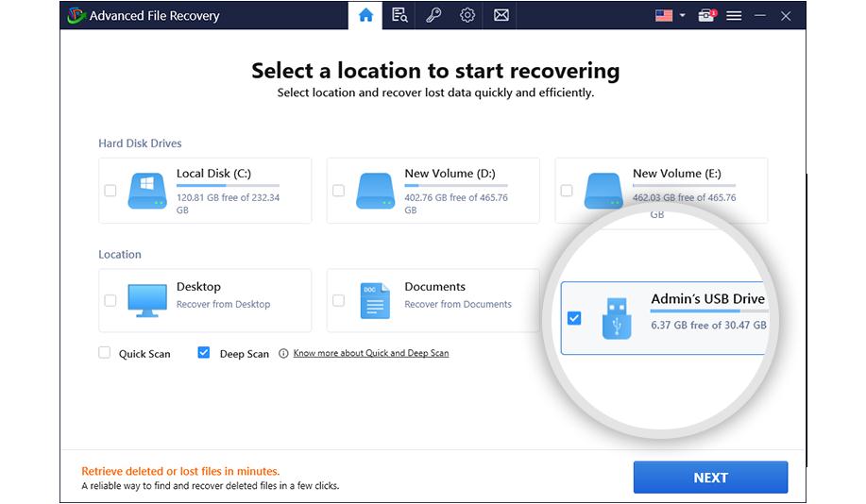Click the Local Disk (C:) usage bar
Viewport: 866px width, 504px height.
229,186
